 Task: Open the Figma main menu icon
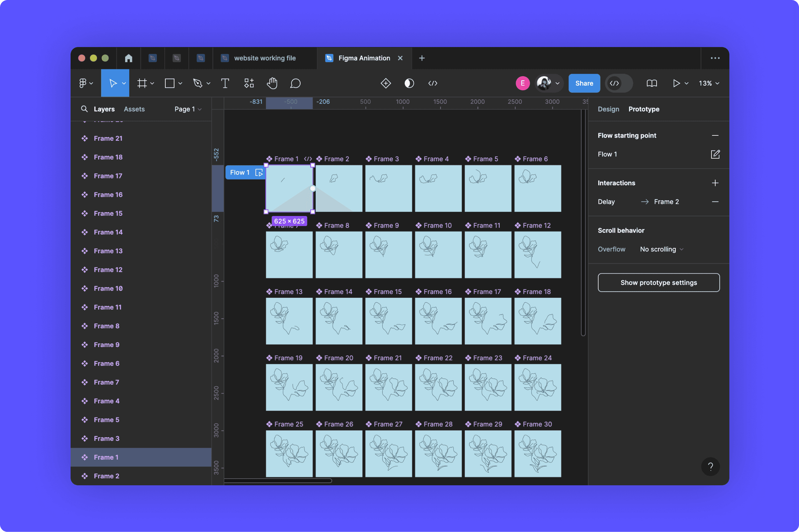click(x=83, y=83)
